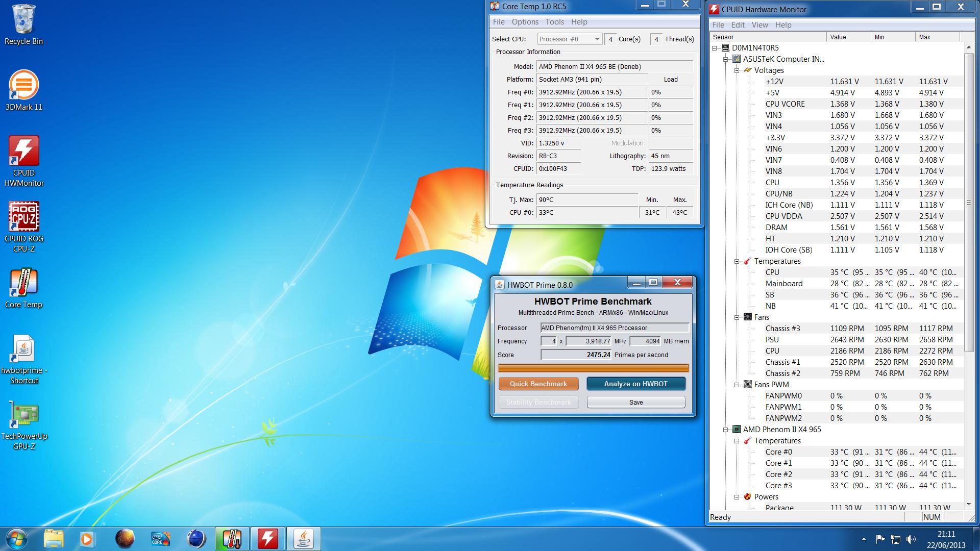This screenshot has height=551, width=980.
Task: Open HWMonitor Help menu
Action: click(783, 25)
